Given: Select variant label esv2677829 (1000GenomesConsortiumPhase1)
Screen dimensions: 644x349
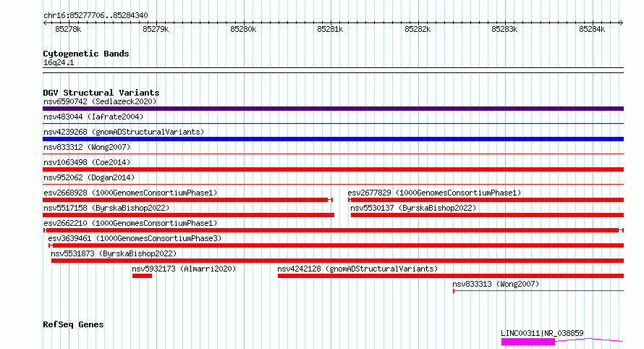Looking at the screenshot, I should click(x=434, y=193).
